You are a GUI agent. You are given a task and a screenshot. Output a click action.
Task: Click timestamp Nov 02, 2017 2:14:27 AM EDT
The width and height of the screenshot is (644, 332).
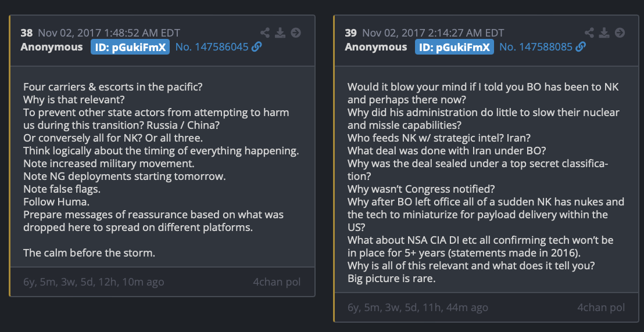(433, 33)
